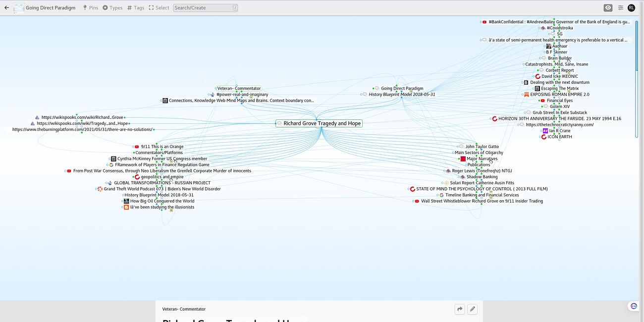Open Solari Report Catherine Ausin Fitts
Image resolution: width=644 pixels, height=322 pixels.
482,183
